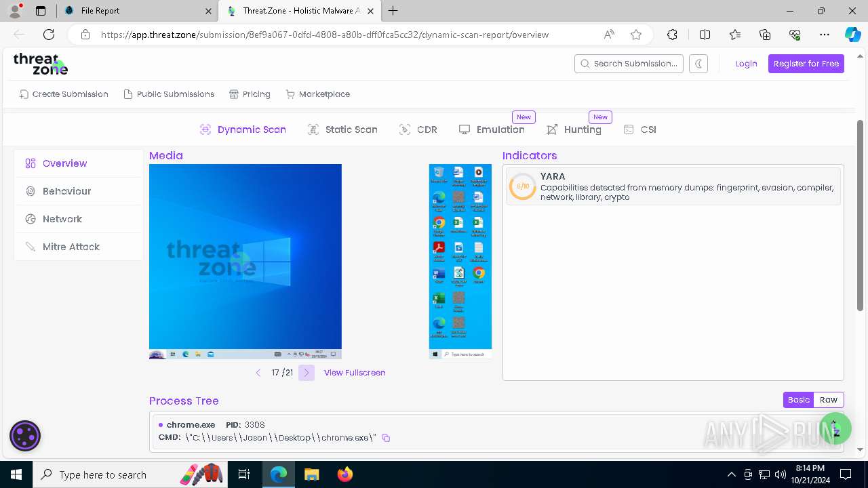Open Collections icon
This screenshot has width=868, height=488.
(765, 35)
